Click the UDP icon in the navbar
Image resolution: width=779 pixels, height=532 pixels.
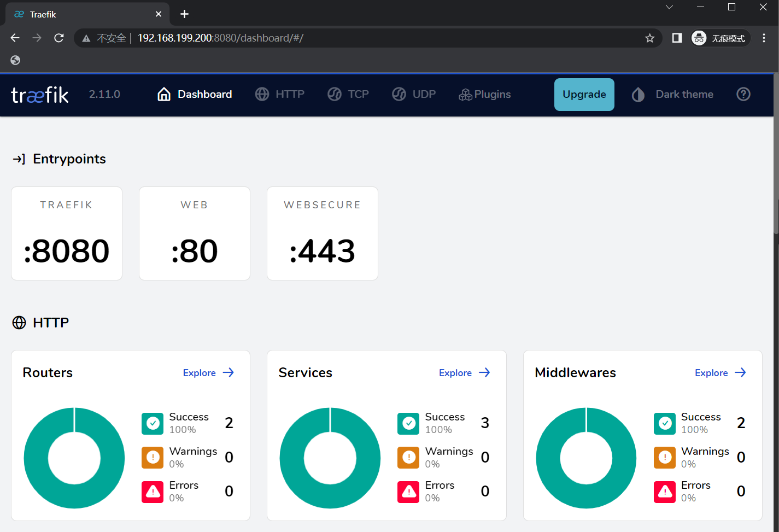[x=399, y=95]
